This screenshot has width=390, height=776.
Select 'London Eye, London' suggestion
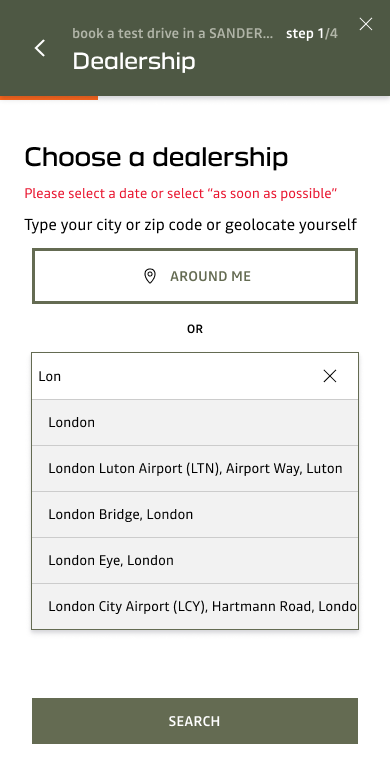tap(195, 560)
